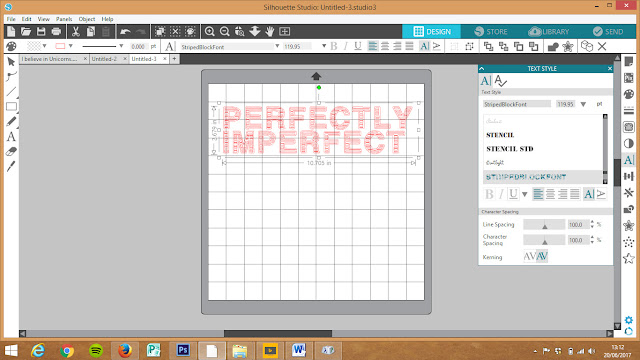640x360 pixels.
Task: Print using the printer icon
Action: coord(56,31)
